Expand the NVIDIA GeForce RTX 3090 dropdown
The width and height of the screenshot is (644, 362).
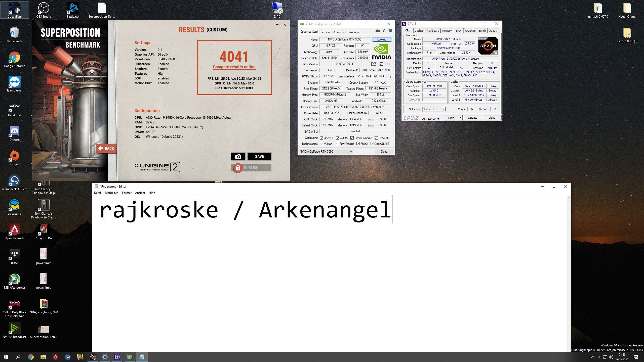351,151
